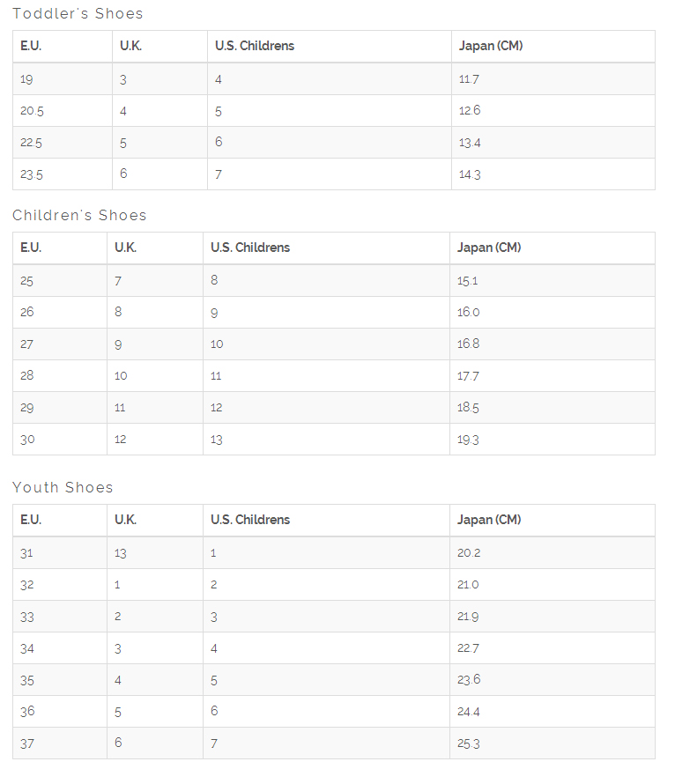Select the 21.0 Japan CM cell
Screen dimensions: 675x784
(468, 585)
